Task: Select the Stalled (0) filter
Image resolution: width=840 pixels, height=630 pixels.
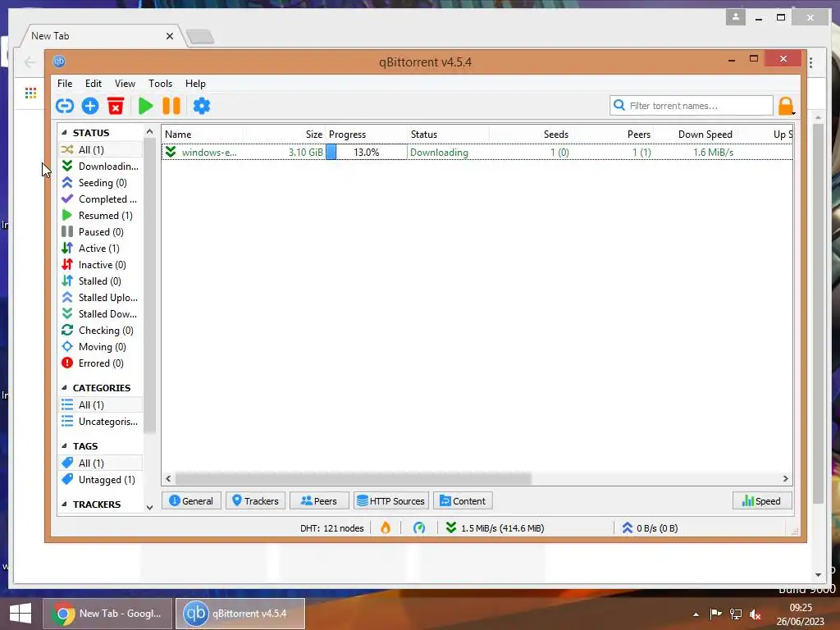Action: point(100,281)
